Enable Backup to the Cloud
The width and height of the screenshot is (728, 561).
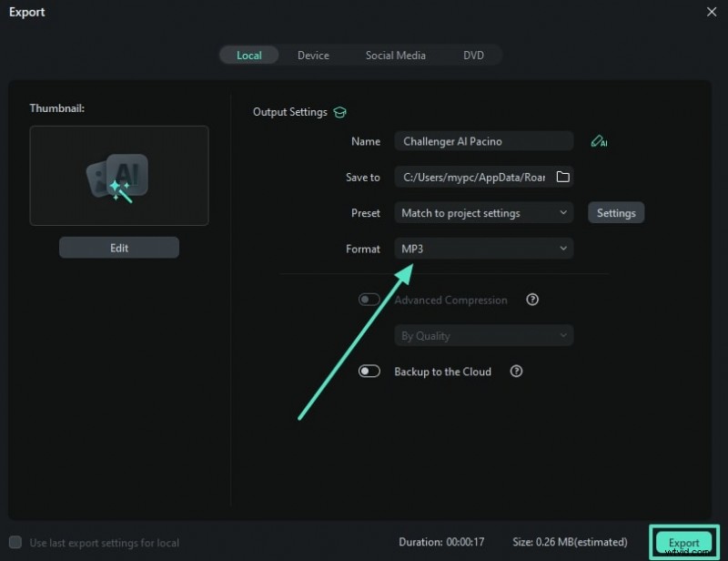coord(369,372)
